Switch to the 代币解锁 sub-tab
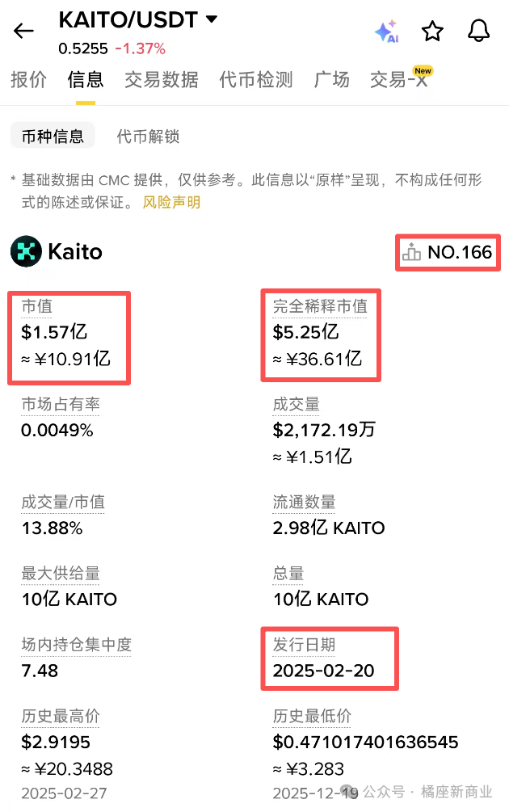Image resolution: width=509 pixels, height=812 pixels. [148, 137]
